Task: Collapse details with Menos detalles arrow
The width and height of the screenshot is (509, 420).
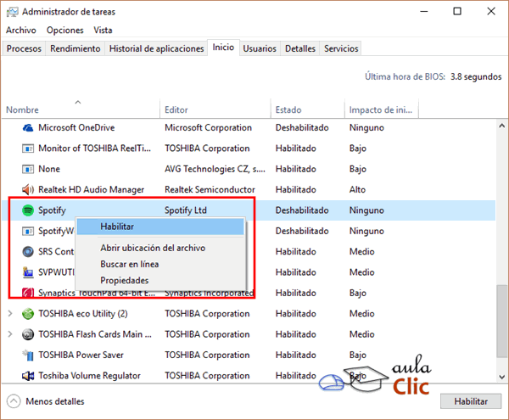Action: point(14,400)
